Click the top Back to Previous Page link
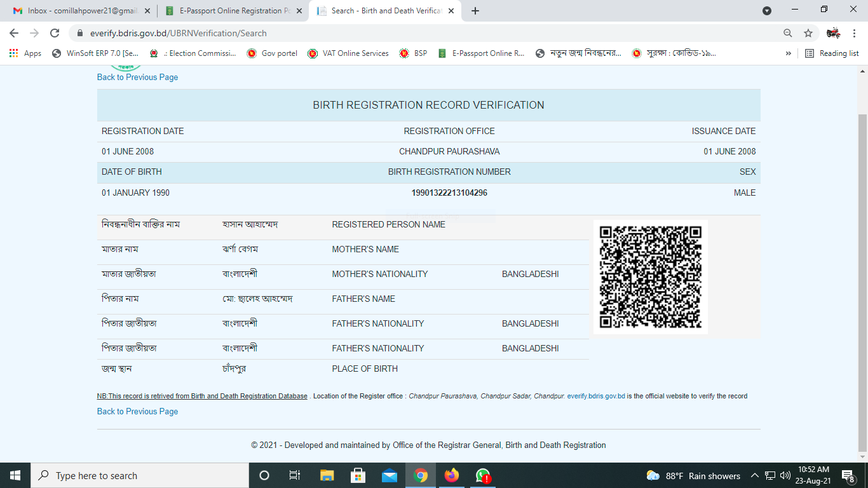 click(137, 77)
